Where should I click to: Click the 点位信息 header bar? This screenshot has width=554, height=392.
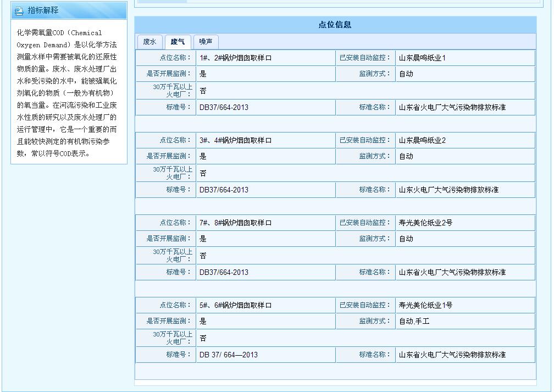click(x=336, y=25)
